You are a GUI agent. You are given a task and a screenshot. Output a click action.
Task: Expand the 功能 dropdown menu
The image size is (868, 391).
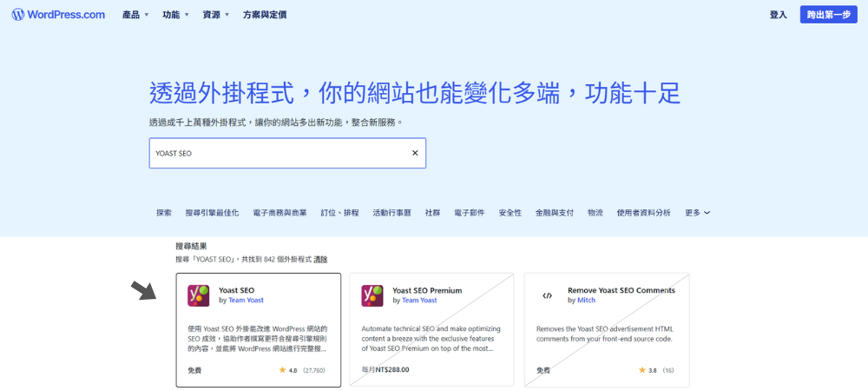click(x=175, y=15)
